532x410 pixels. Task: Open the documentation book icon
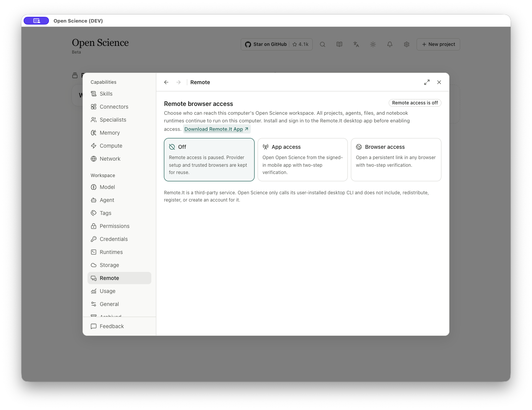tap(339, 44)
